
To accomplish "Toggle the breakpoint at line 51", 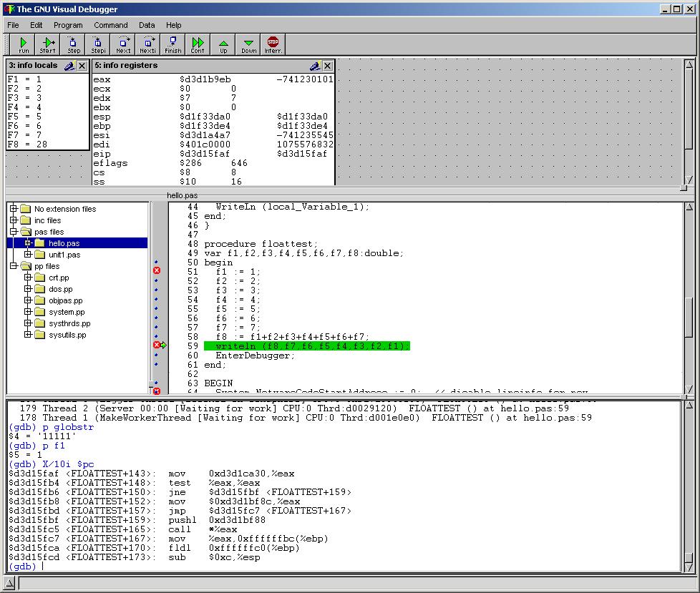I will (157, 270).
